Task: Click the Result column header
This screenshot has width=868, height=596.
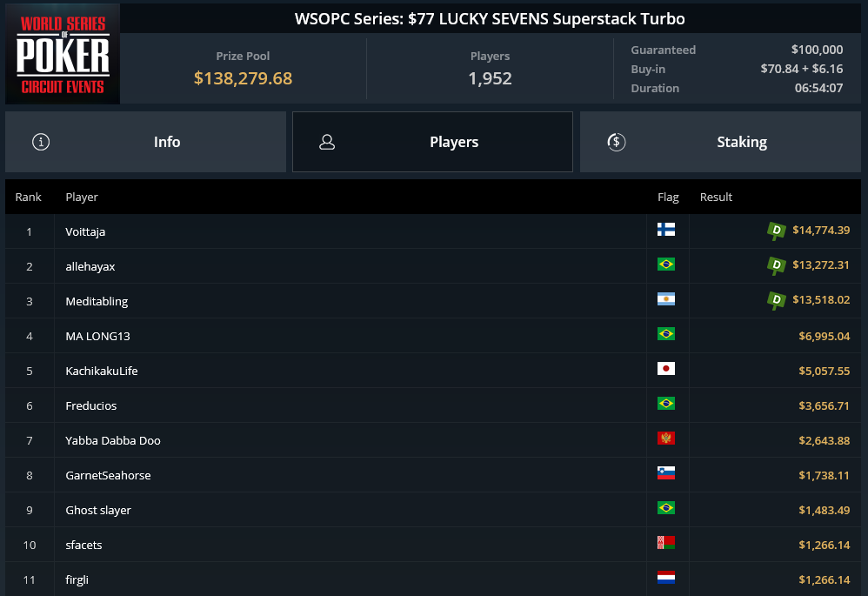Action: tap(716, 198)
